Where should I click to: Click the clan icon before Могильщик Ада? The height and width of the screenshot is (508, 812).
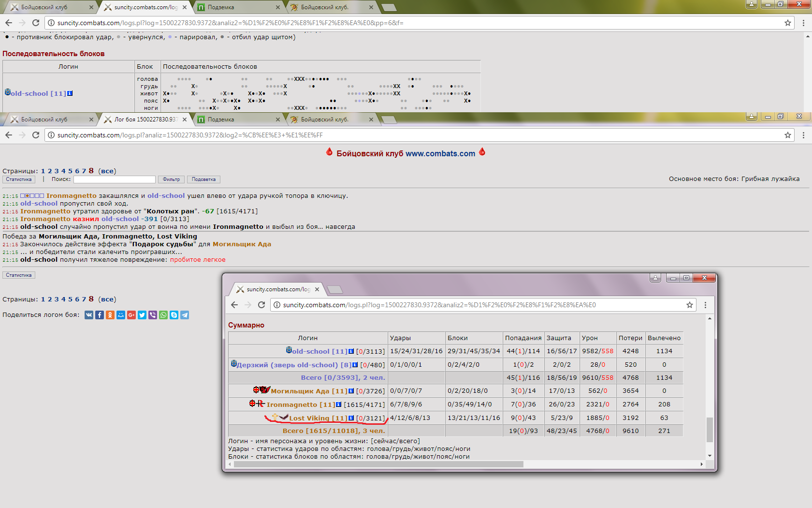pyautogui.click(x=265, y=390)
